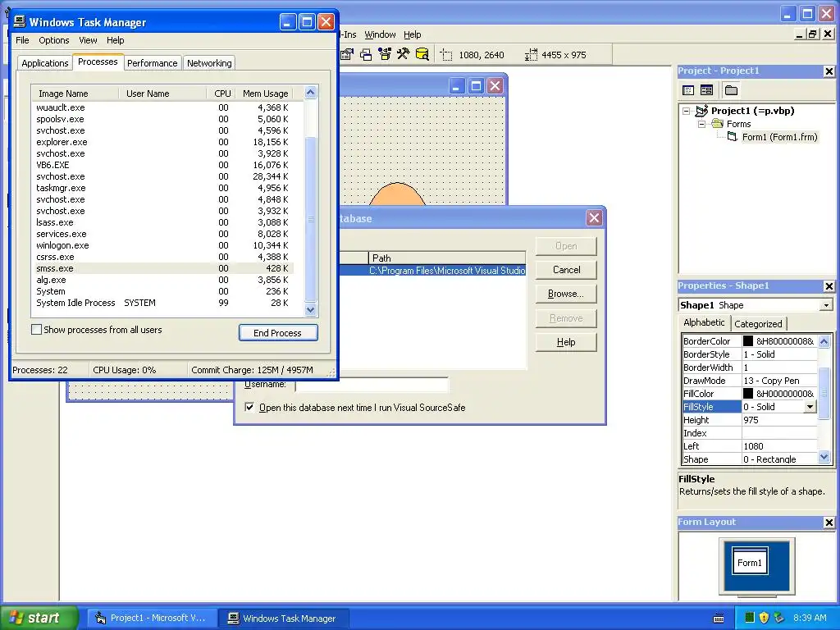Image resolution: width=840 pixels, height=630 pixels.
Task: Open the Properties Window toolbar icon
Action: [347, 54]
